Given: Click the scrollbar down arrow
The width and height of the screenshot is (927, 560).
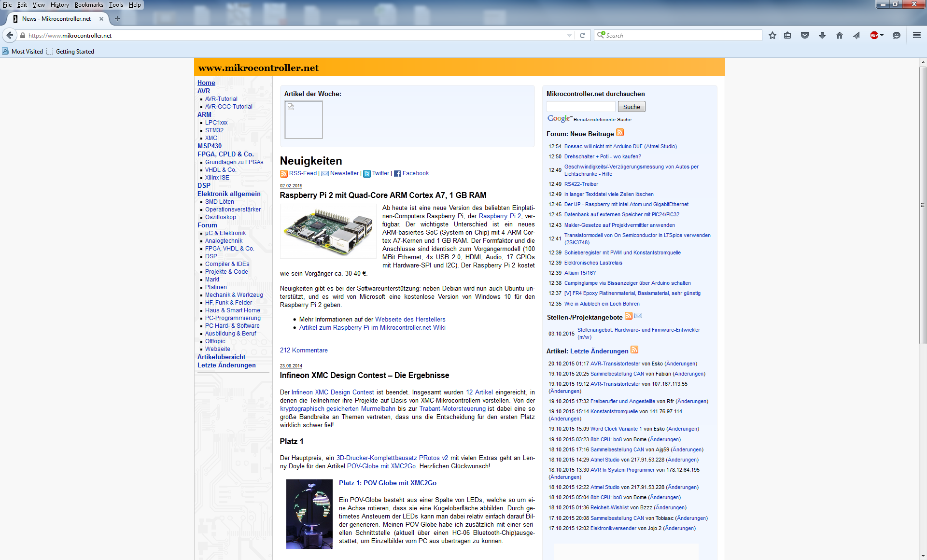Looking at the screenshot, I should coord(923,556).
